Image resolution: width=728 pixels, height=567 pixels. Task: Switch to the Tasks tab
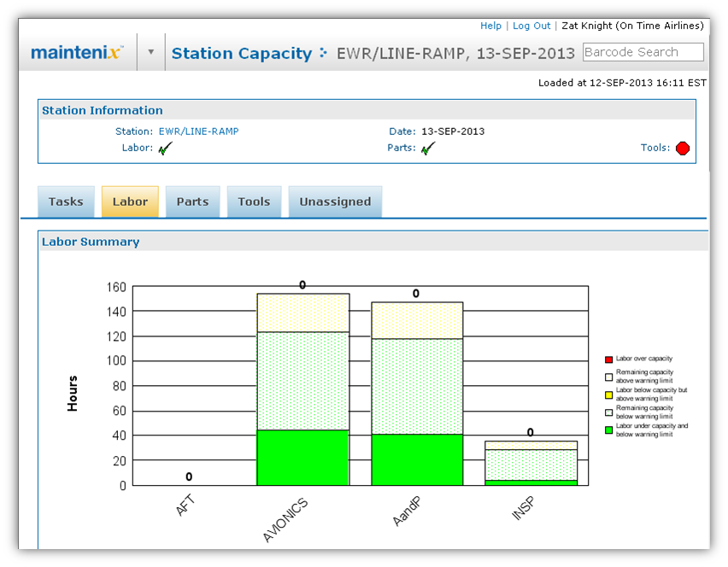(66, 202)
